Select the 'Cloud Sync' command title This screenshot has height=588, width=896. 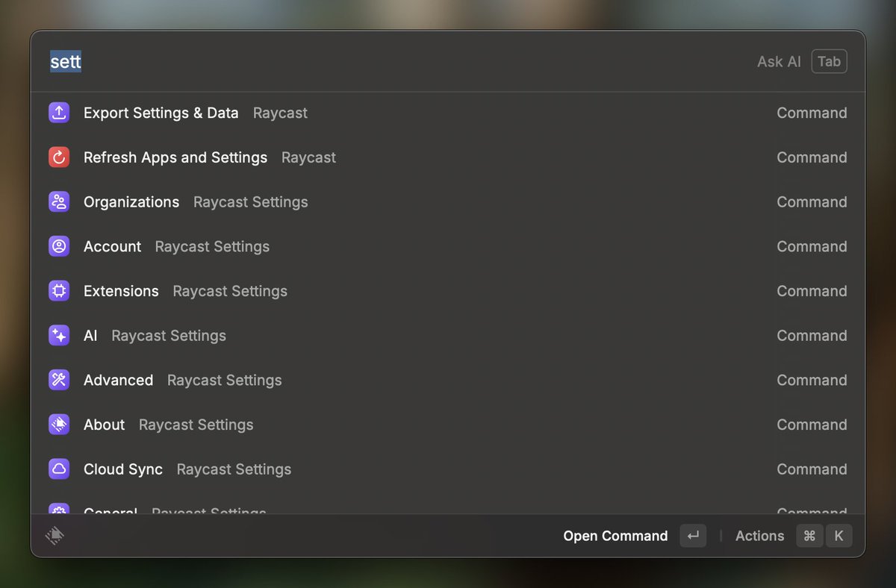pyautogui.click(x=123, y=469)
